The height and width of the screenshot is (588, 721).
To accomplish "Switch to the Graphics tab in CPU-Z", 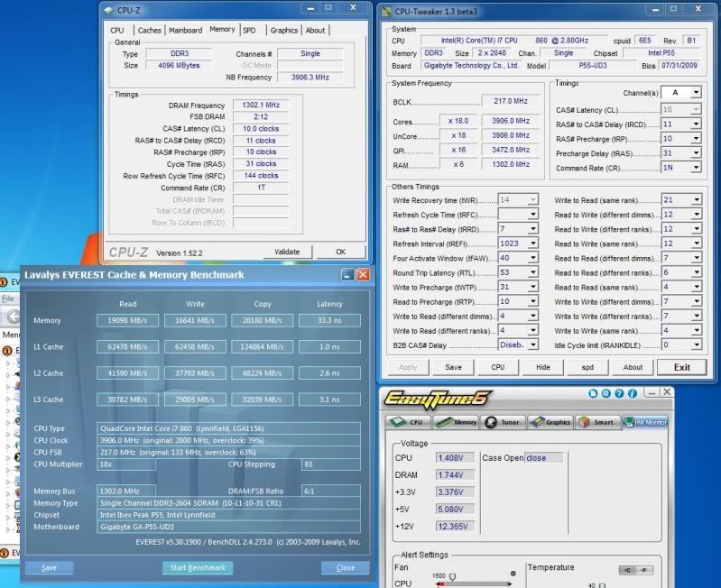I will pyautogui.click(x=283, y=31).
